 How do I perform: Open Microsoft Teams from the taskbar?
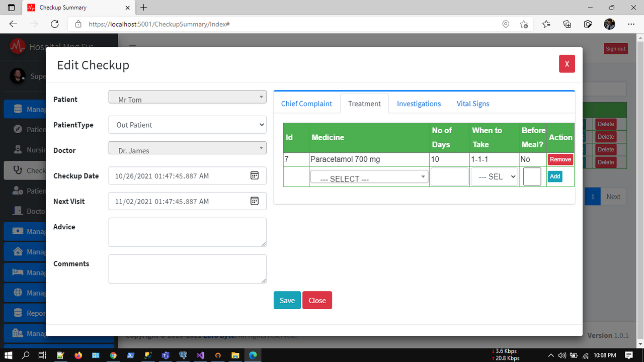coord(166,355)
